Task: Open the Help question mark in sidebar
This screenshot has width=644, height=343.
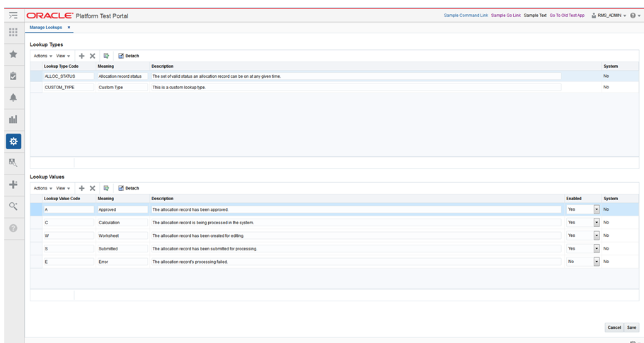Action: pos(13,228)
